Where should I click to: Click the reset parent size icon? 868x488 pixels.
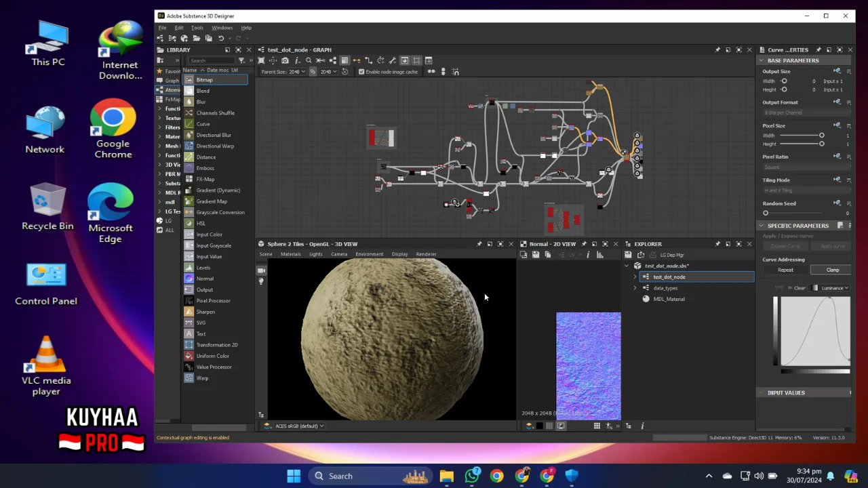pos(344,71)
